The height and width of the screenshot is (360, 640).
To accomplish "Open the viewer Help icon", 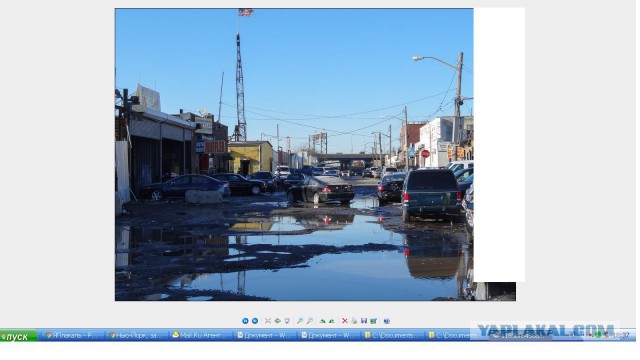I will [387, 321].
